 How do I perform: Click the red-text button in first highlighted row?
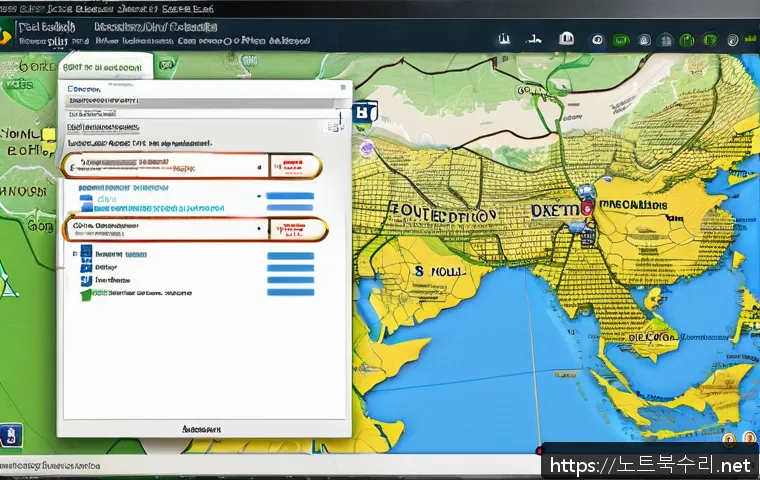[x=294, y=165]
